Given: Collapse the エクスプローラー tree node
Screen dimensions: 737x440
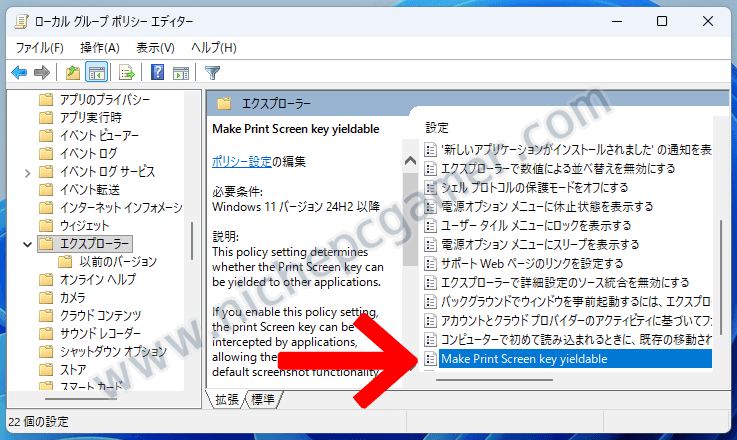Looking at the screenshot, I should [x=27, y=243].
